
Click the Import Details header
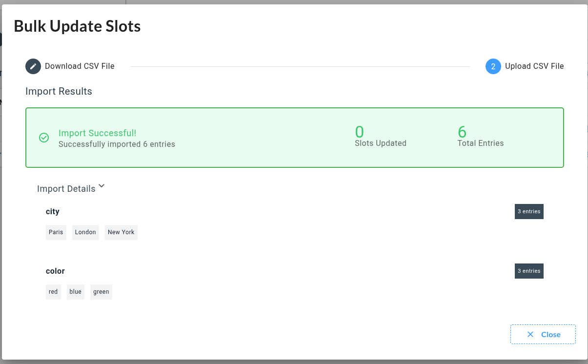click(x=66, y=189)
